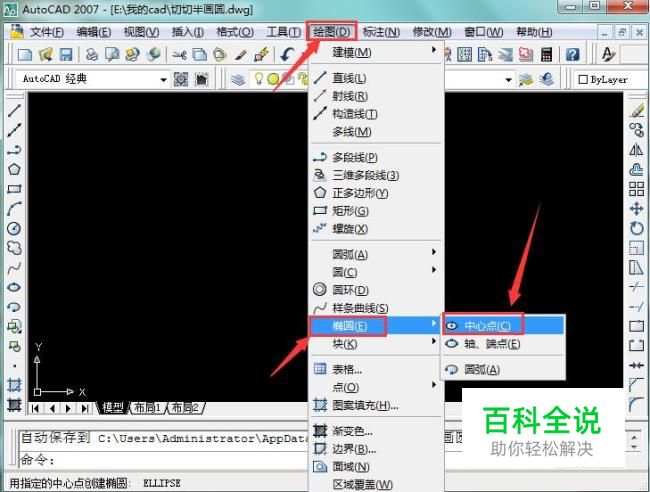This screenshot has height=492, width=650.
Task: Open the 编辑(E) menu
Action: pos(94,32)
